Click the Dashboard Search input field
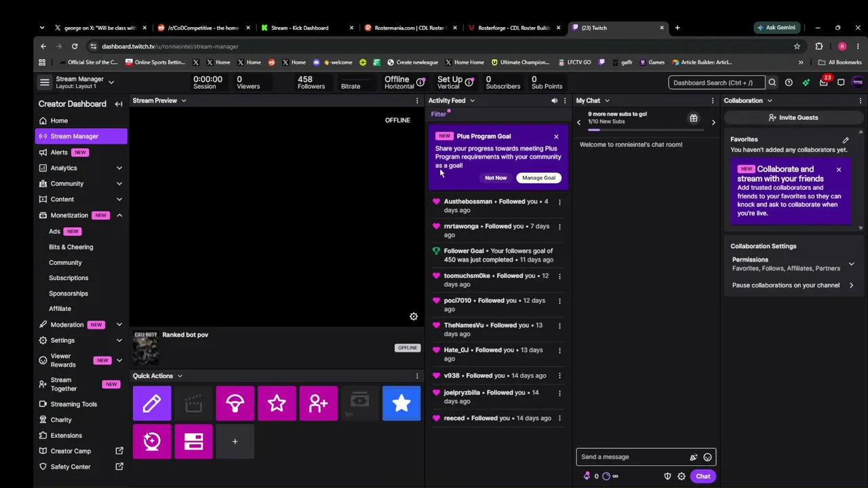The width and height of the screenshot is (868, 488). 716,83
